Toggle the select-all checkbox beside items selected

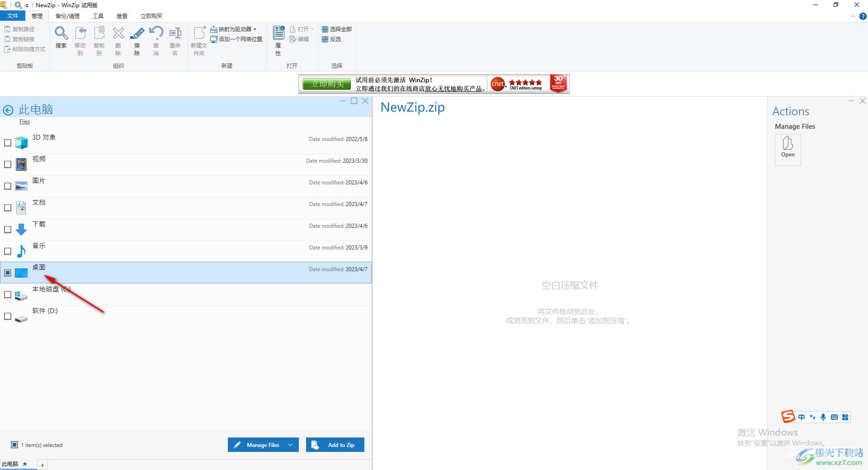tap(14, 445)
